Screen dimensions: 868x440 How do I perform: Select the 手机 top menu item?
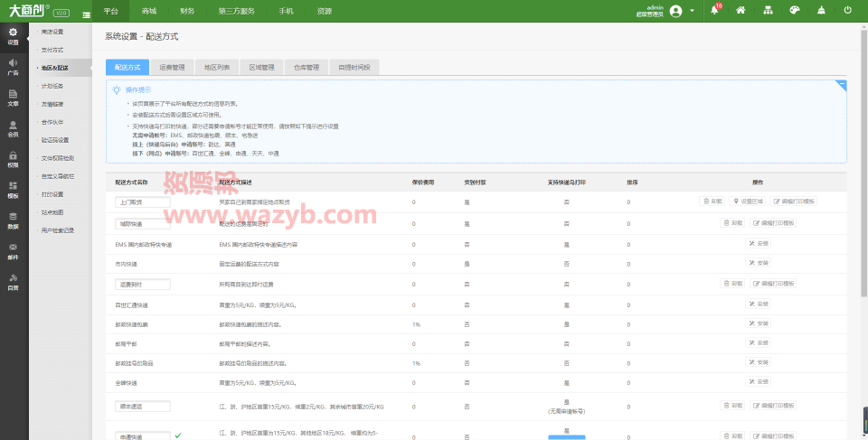287,11
